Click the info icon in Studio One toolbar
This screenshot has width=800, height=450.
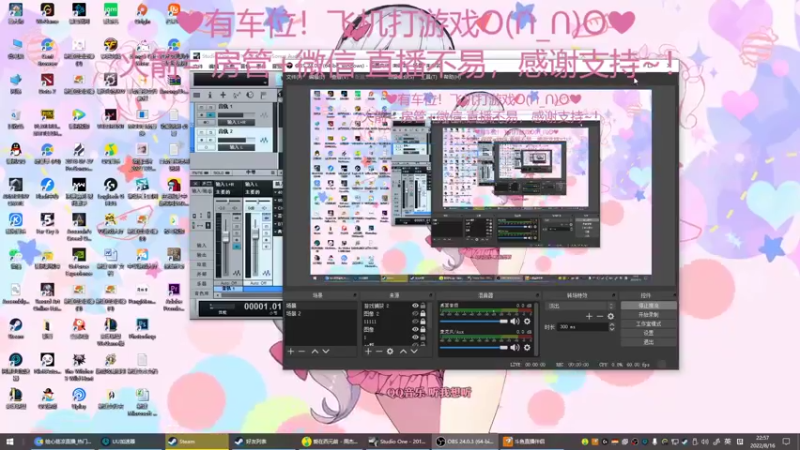point(210,95)
